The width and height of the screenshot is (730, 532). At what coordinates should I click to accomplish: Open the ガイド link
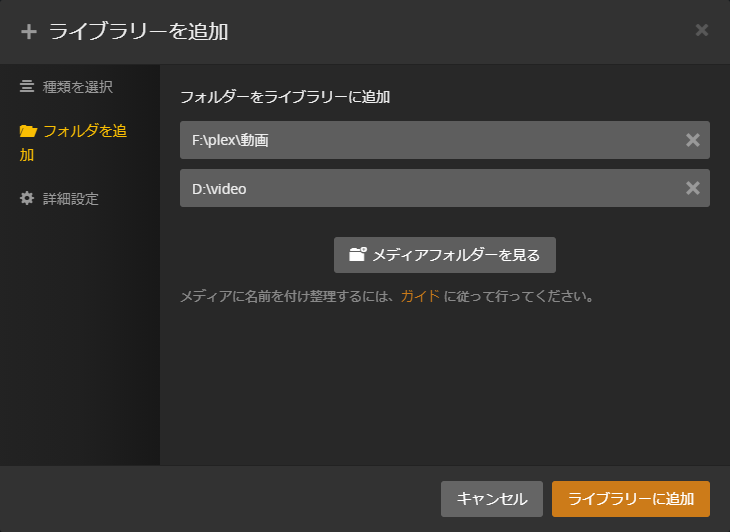click(420, 296)
